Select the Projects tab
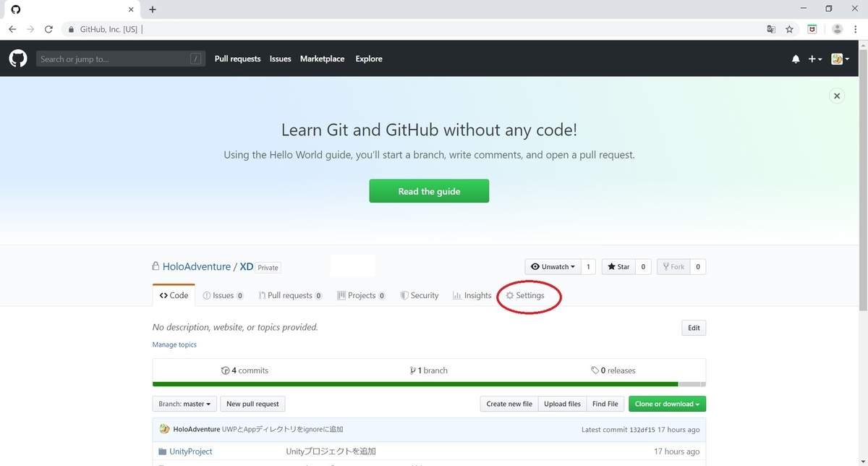This screenshot has width=868, height=466. [361, 295]
